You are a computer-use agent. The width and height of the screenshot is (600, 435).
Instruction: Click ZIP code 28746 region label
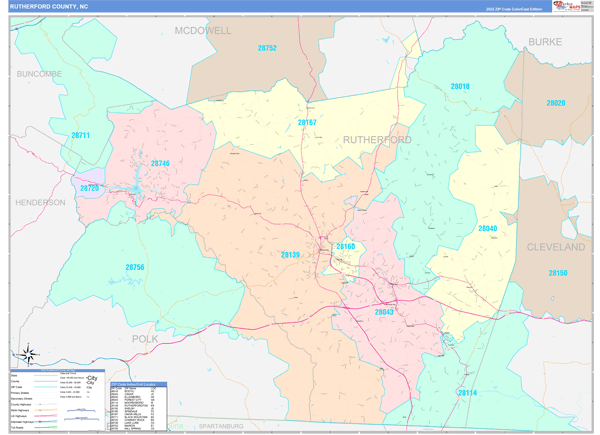point(161,163)
